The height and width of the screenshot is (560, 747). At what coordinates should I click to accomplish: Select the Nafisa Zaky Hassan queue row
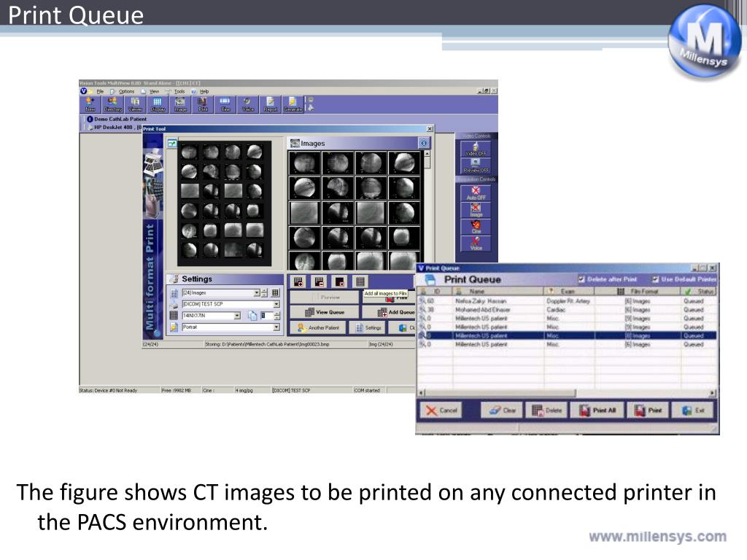[x=567, y=301]
